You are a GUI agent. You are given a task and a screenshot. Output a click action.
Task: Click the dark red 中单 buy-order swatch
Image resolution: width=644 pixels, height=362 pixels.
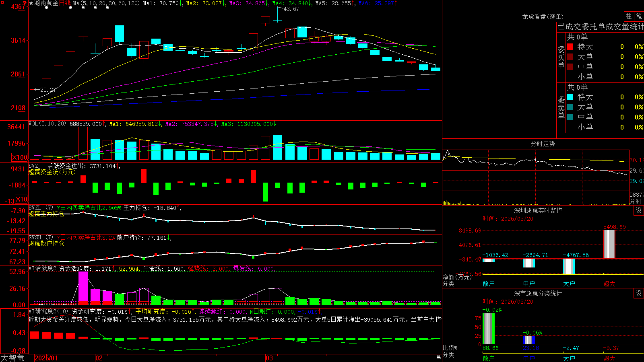coord(570,66)
